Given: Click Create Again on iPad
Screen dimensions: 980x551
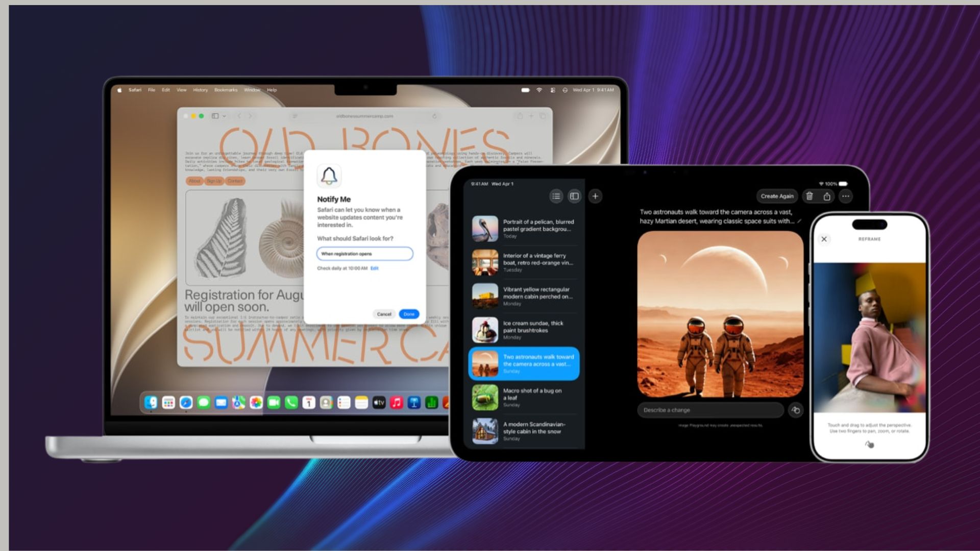Looking at the screenshot, I should [777, 196].
